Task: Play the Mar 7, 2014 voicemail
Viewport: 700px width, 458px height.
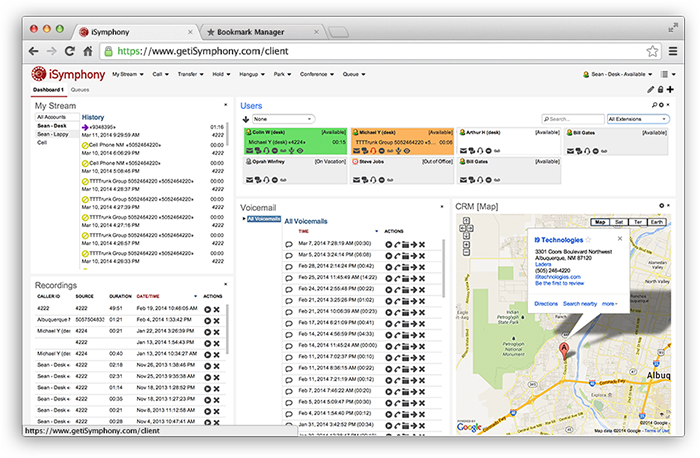Action: (x=389, y=244)
